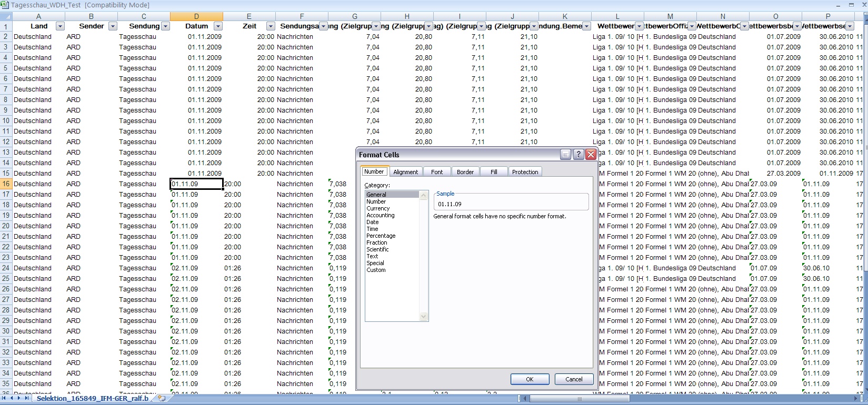
Task: Switch to the Font tab
Action: 437,172
